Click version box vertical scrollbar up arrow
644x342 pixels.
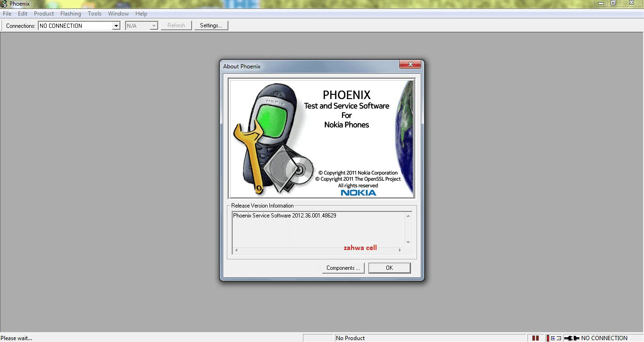coord(408,216)
